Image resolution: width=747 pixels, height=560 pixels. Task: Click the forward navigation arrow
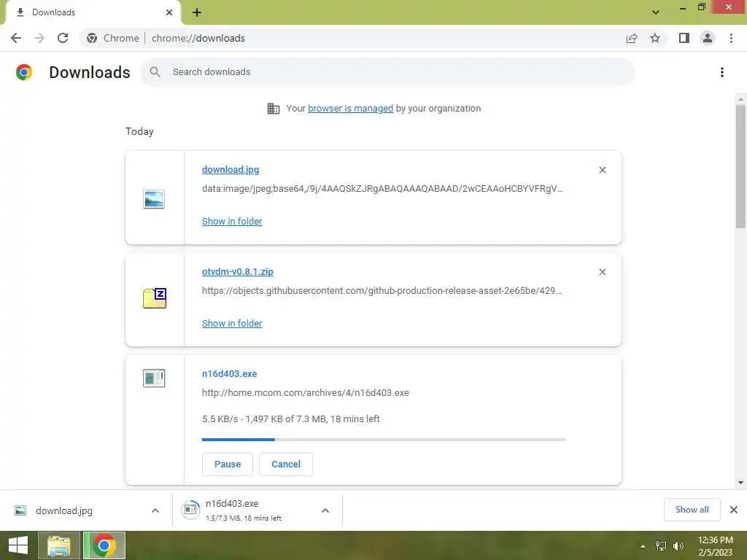tap(39, 38)
